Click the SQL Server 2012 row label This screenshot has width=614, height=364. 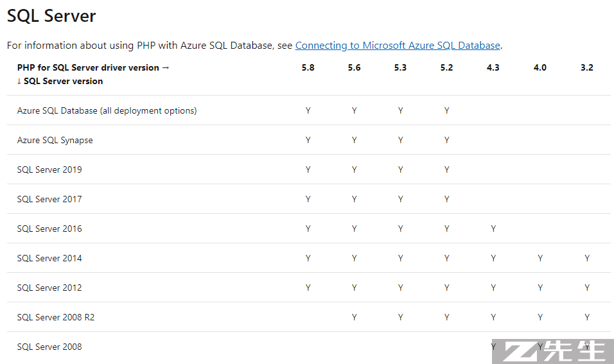point(49,288)
